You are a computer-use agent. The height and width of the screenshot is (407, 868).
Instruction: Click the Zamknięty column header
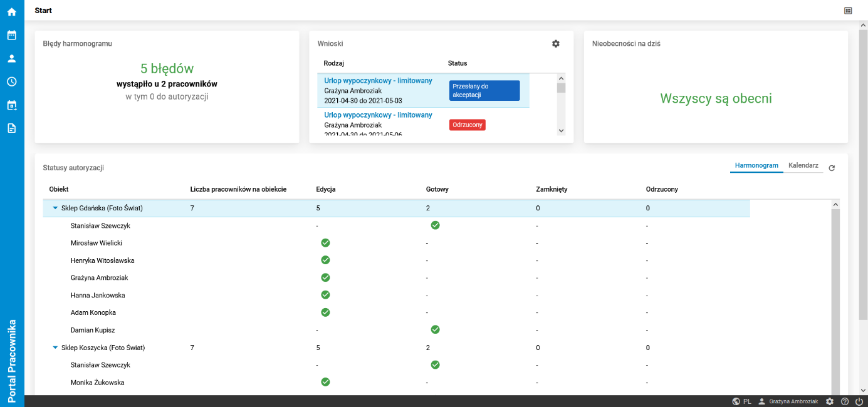pos(552,189)
